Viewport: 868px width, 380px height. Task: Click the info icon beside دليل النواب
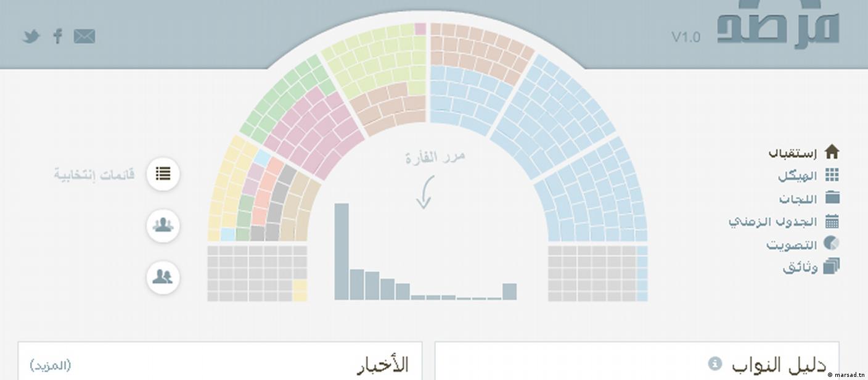tap(714, 363)
